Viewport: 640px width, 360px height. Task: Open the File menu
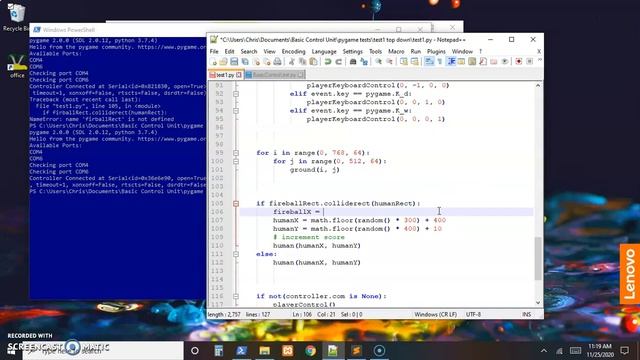(214, 51)
